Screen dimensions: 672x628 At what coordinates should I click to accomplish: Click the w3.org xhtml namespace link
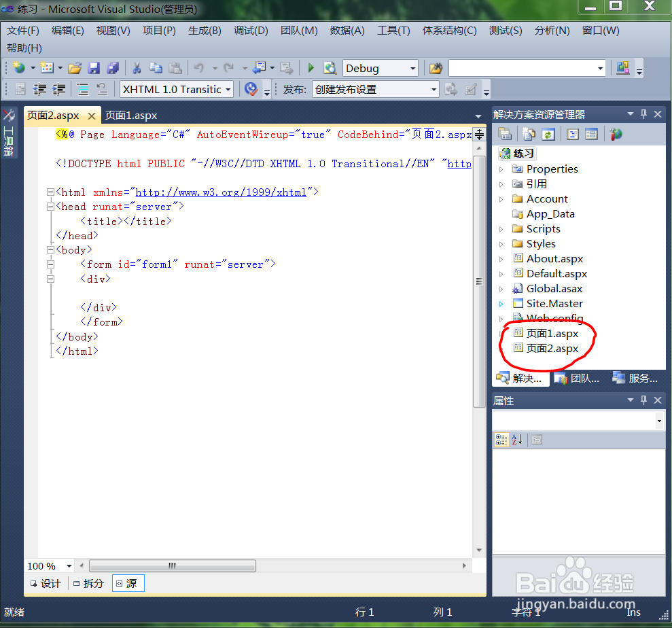pos(221,192)
